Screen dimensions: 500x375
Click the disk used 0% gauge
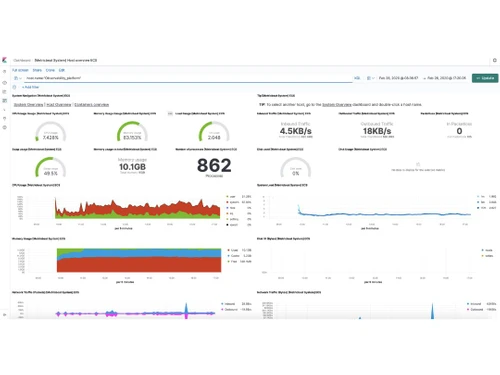(296, 167)
